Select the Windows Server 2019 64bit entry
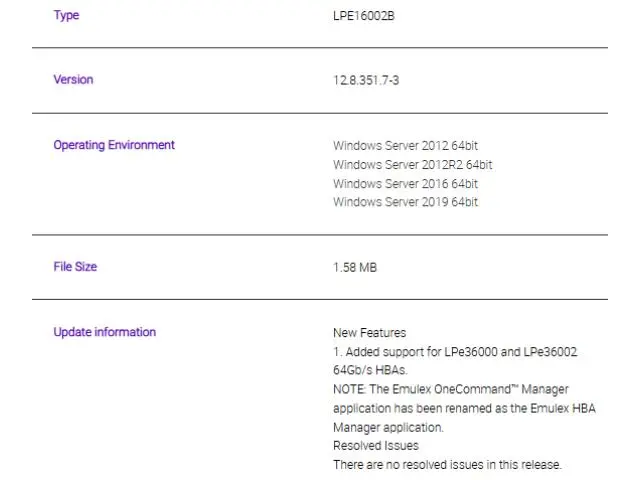Image resolution: width=640 pixels, height=480 pixels. (x=405, y=202)
